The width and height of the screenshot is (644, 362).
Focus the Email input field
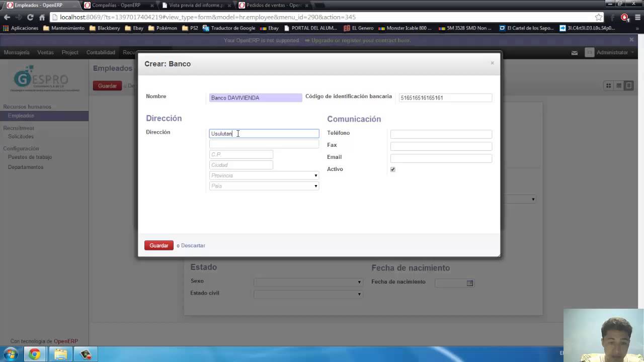click(x=441, y=158)
